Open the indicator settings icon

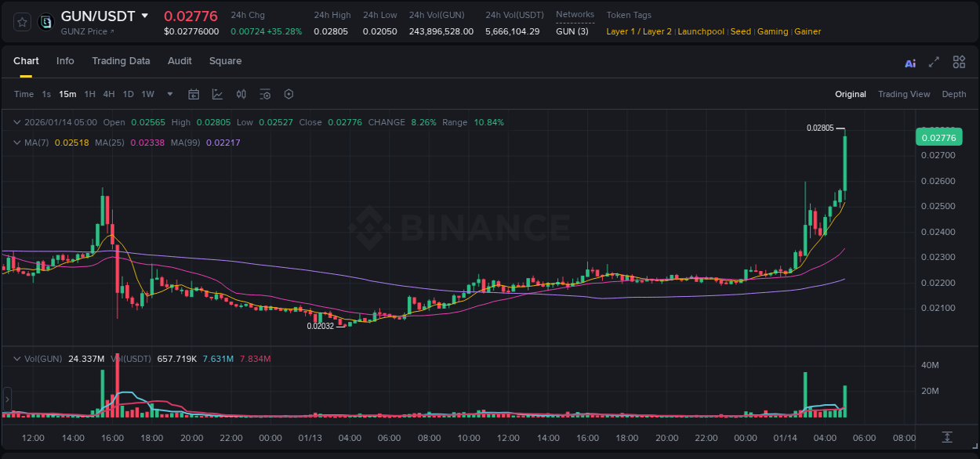pyautogui.click(x=265, y=94)
